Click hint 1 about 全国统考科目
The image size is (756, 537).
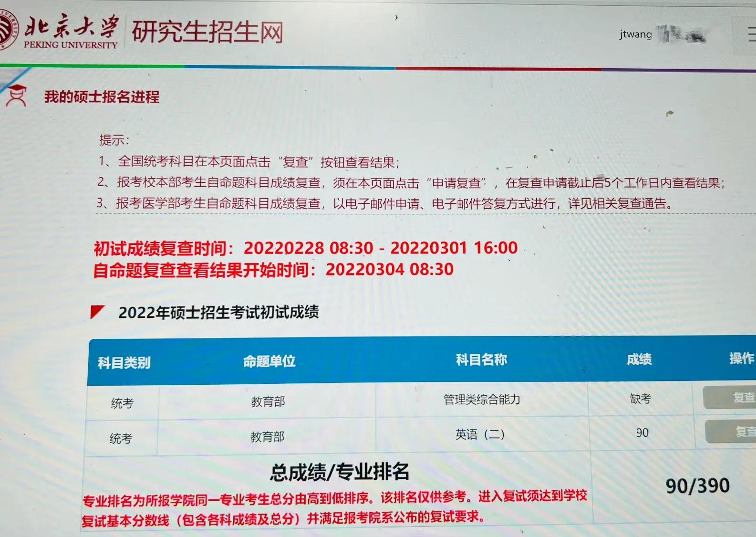(x=249, y=162)
